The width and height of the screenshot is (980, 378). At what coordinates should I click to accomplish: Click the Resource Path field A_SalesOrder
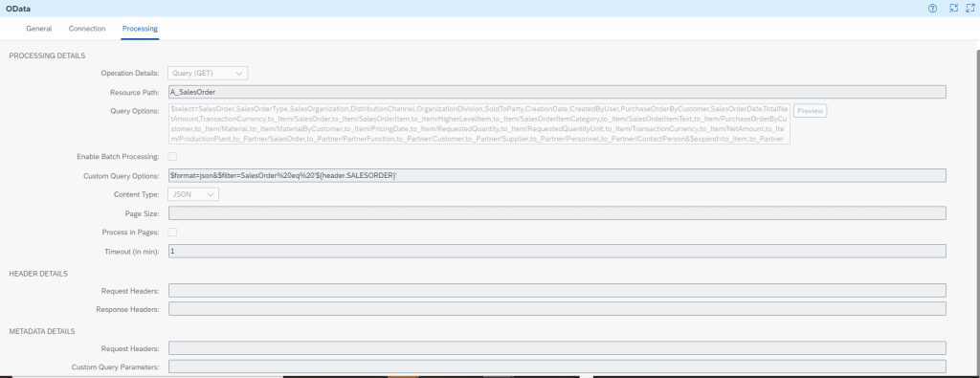point(557,92)
